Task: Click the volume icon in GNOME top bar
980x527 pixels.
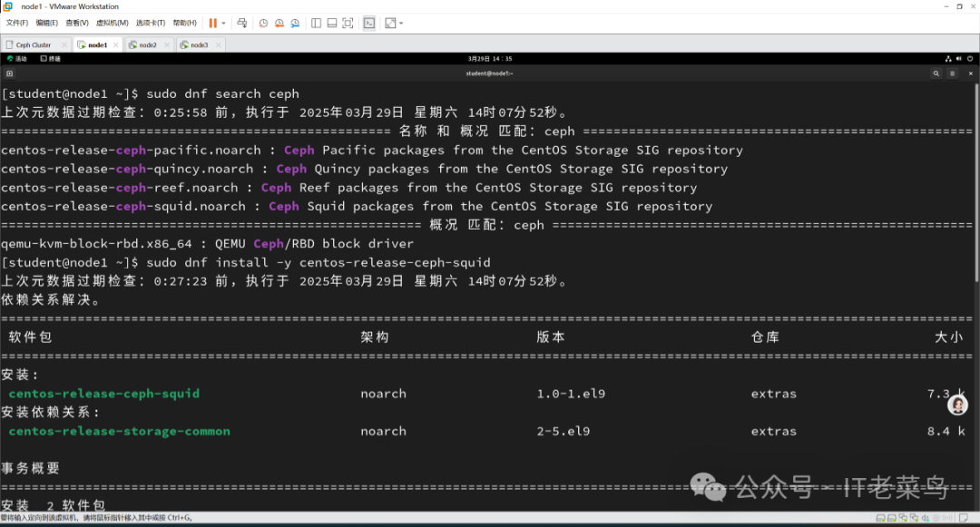Action: [959, 59]
